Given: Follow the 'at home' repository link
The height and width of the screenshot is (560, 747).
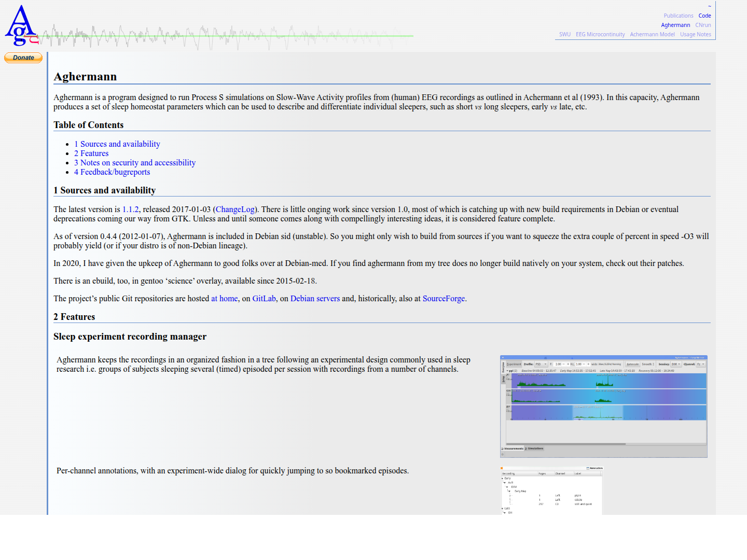Looking at the screenshot, I should 225,299.
